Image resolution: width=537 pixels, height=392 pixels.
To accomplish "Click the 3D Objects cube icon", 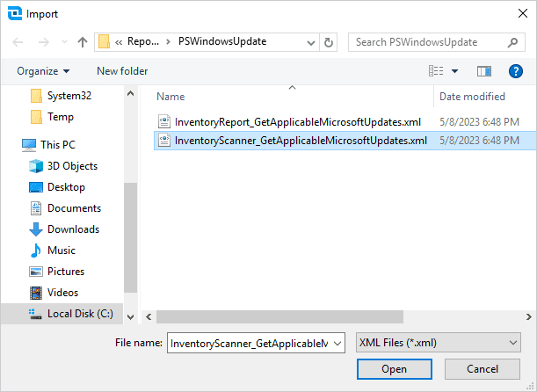I will point(36,166).
